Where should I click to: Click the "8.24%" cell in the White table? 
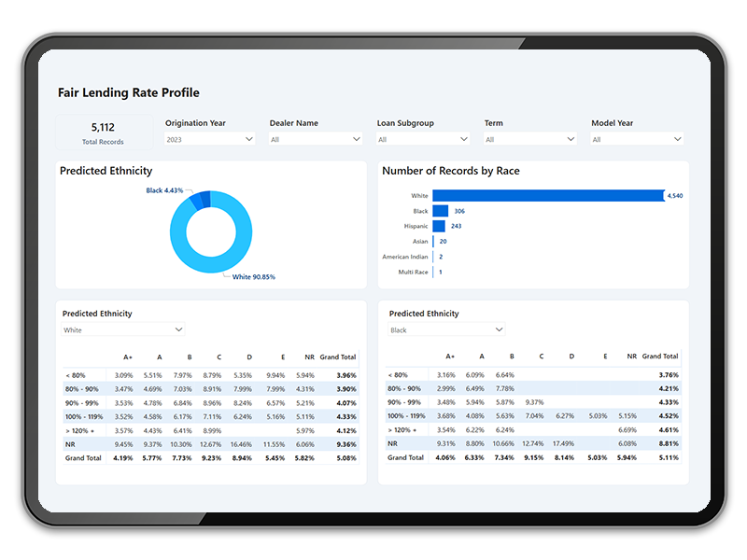pyautogui.click(x=243, y=403)
